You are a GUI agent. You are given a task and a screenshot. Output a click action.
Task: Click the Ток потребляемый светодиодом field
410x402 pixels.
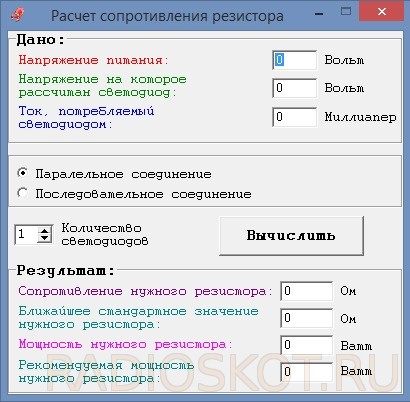[x=294, y=117]
